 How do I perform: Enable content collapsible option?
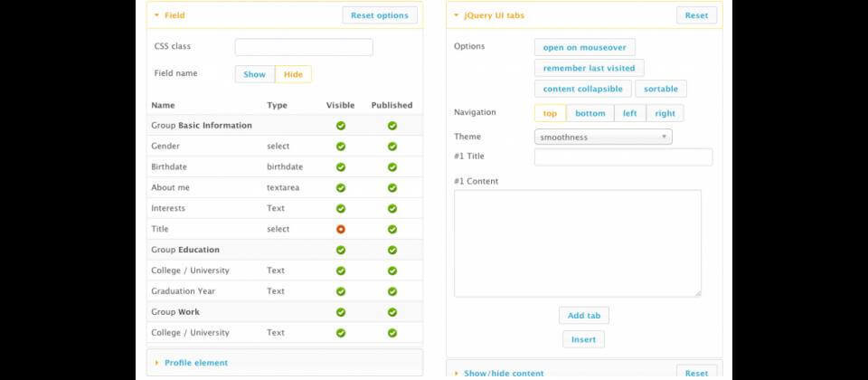(583, 89)
